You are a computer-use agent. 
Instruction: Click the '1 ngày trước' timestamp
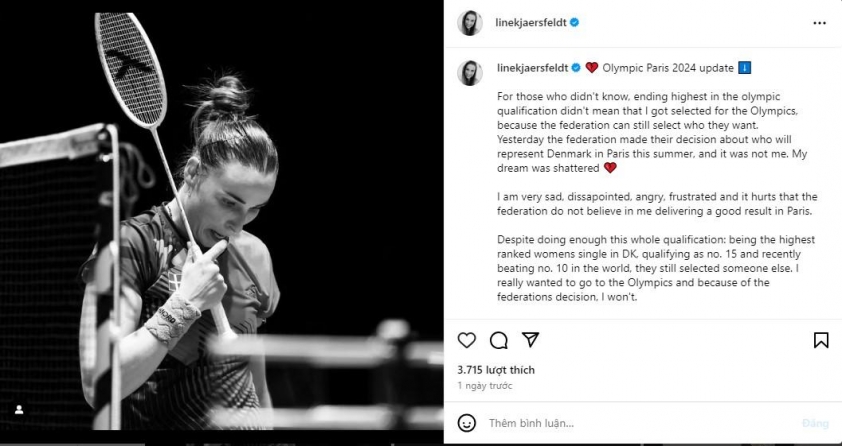(x=485, y=385)
